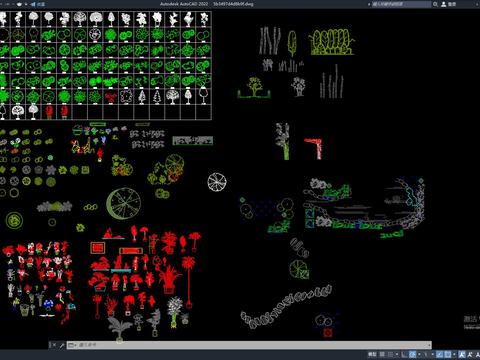Click the ortho mode icon in status bar
Image resolution: width=480 pixels, height=360 pixels.
point(404,354)
